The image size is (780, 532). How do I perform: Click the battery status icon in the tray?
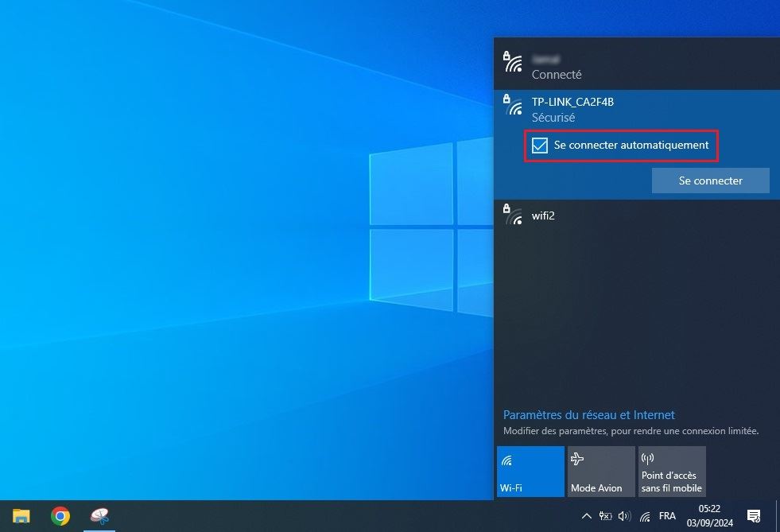(606, 516)
